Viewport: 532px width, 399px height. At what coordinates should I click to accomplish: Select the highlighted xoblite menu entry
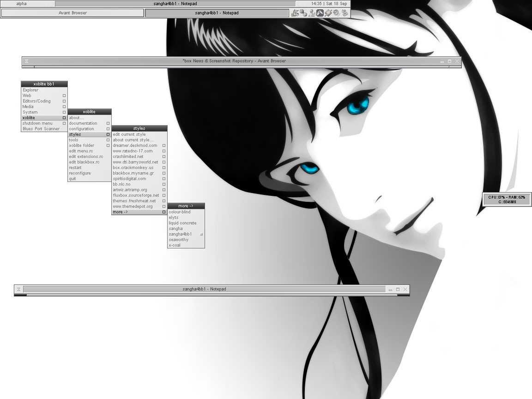(x=44, y=118)
